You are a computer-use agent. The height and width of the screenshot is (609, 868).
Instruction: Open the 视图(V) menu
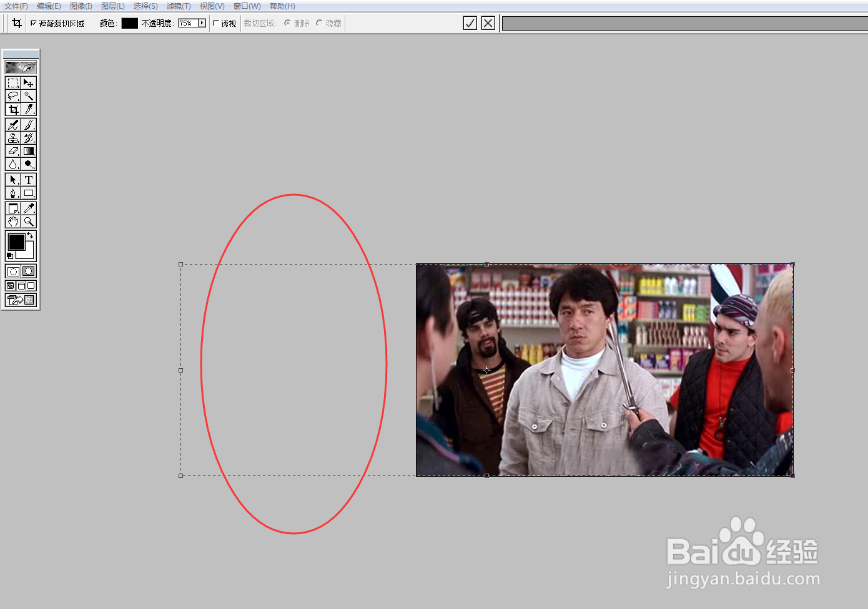pyautogui.click(x=212, y=6)
